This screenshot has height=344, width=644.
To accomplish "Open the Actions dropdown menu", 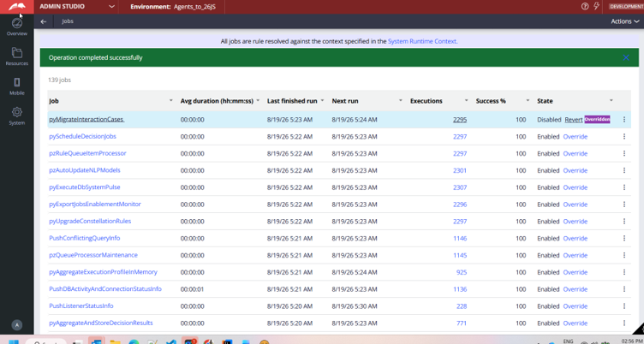I will [624, 21].
